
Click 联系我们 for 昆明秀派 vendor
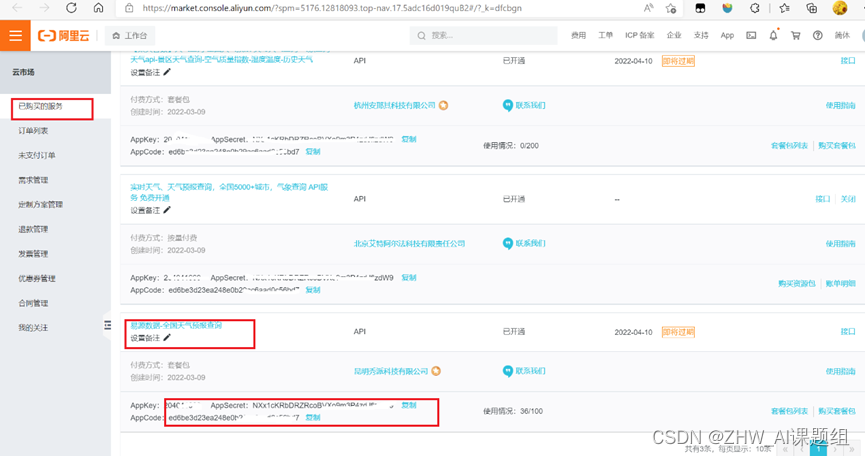pyautogui.click(x=524, y=371)
